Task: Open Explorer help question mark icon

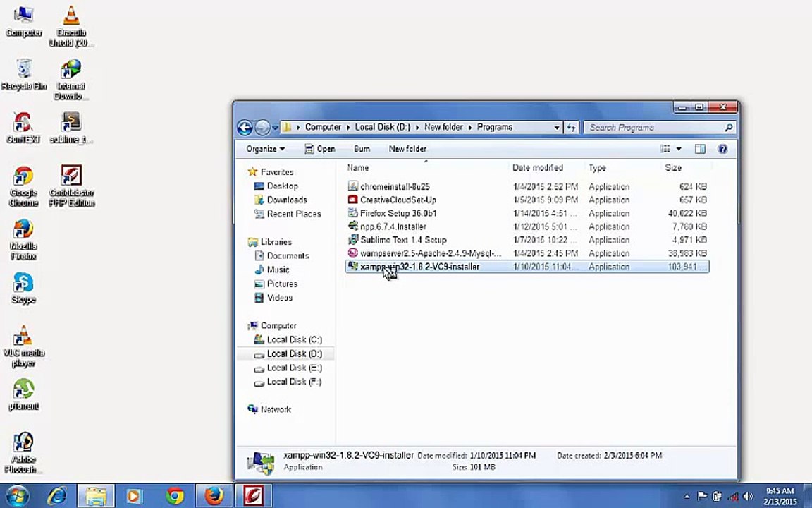Action: tap(722, 149)
